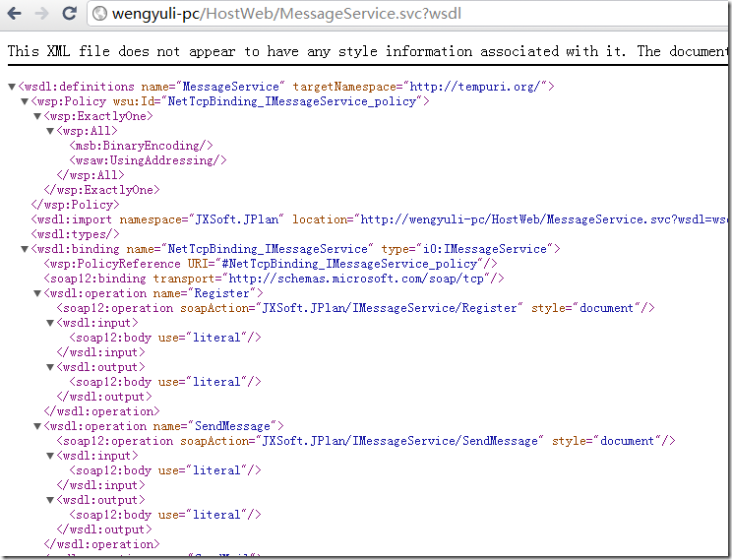Click the browser forward arrow
The height and width of the screenshot is (560, 732).
point(42,14)
